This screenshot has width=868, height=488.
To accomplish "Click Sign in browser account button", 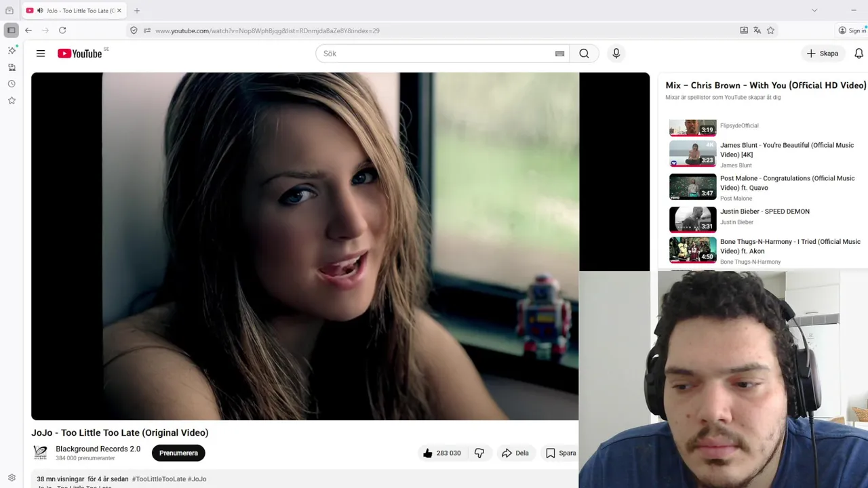I will point(852,30).
